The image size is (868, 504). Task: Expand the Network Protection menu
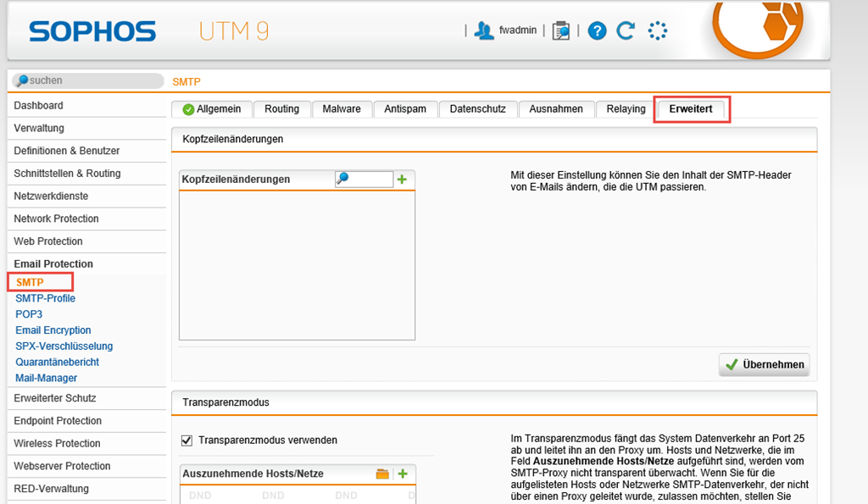click(x=56, y=219)
